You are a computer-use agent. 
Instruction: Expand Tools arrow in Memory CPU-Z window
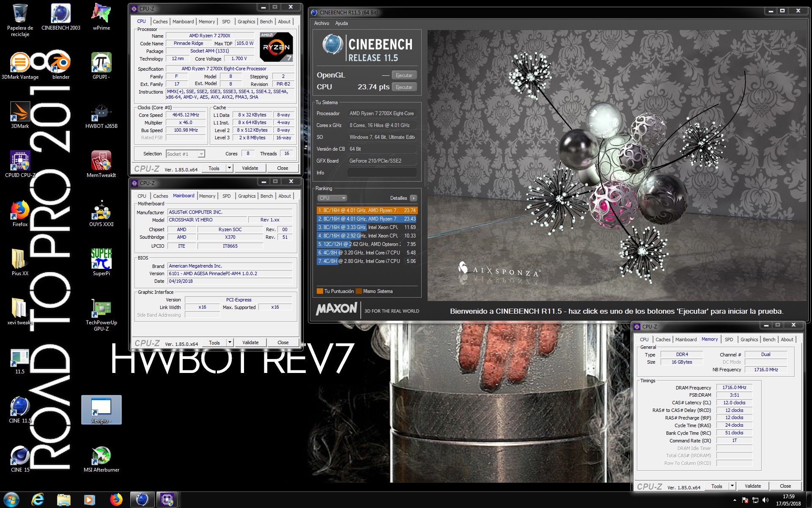pos(732,486)
